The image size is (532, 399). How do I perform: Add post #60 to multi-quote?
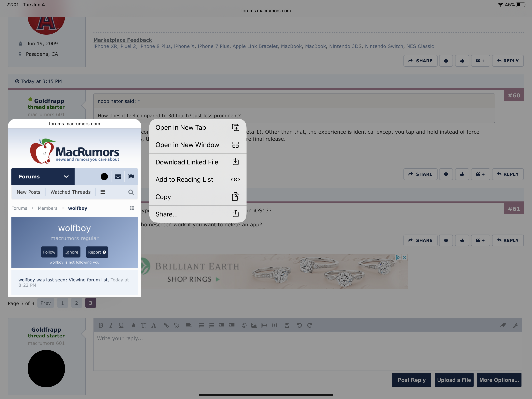pos(480,174)
